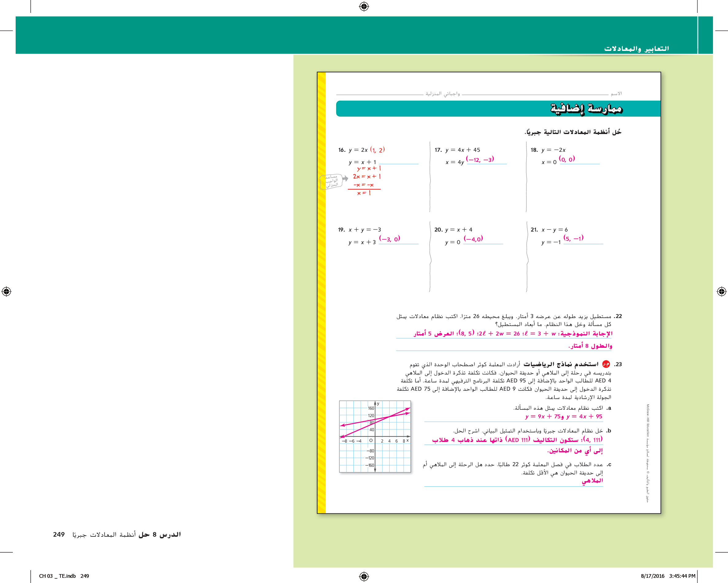Click the registration crosshair mark at bottom center
This screenshot has height=583, width=728.
point(364,576)
